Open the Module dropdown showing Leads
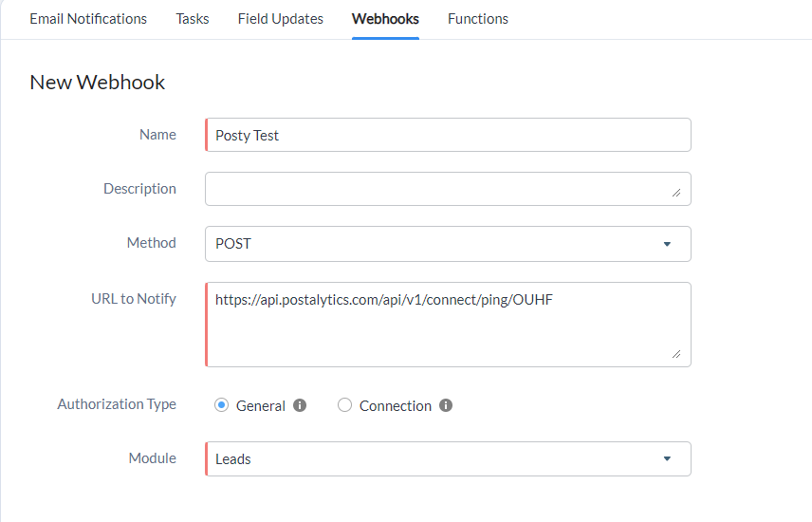Viewport: 812px width, 522px height. (448, 458)
